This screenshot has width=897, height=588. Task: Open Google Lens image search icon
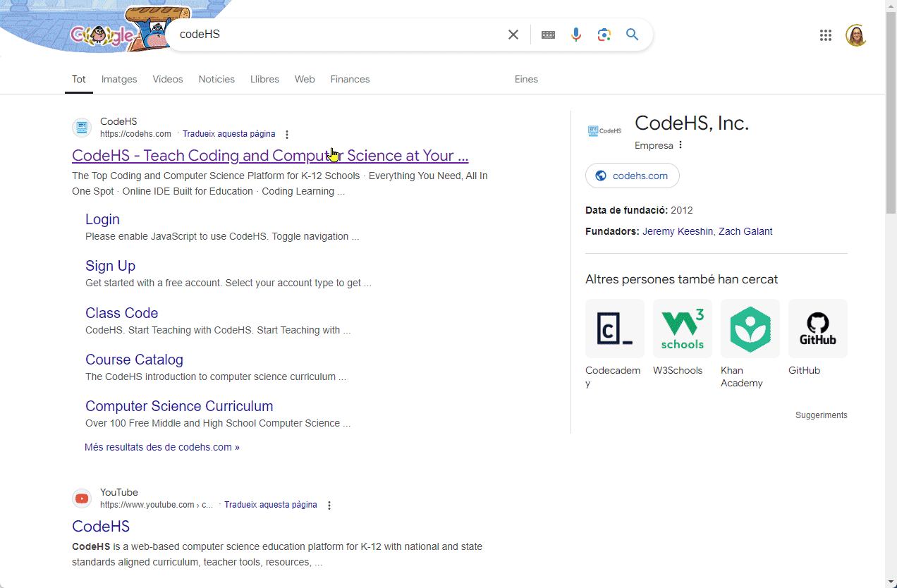coord(604,35)
